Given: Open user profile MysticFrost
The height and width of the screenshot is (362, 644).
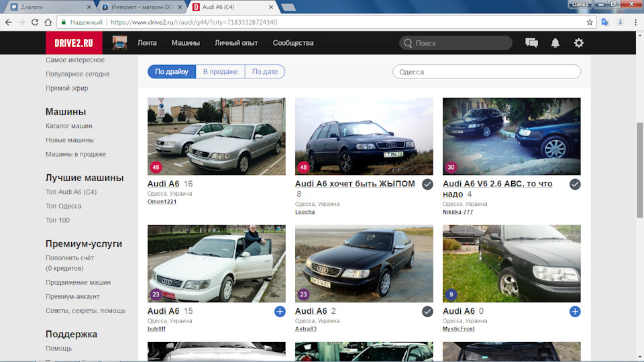Looking at the screenshot, I should tap(459, 328).
